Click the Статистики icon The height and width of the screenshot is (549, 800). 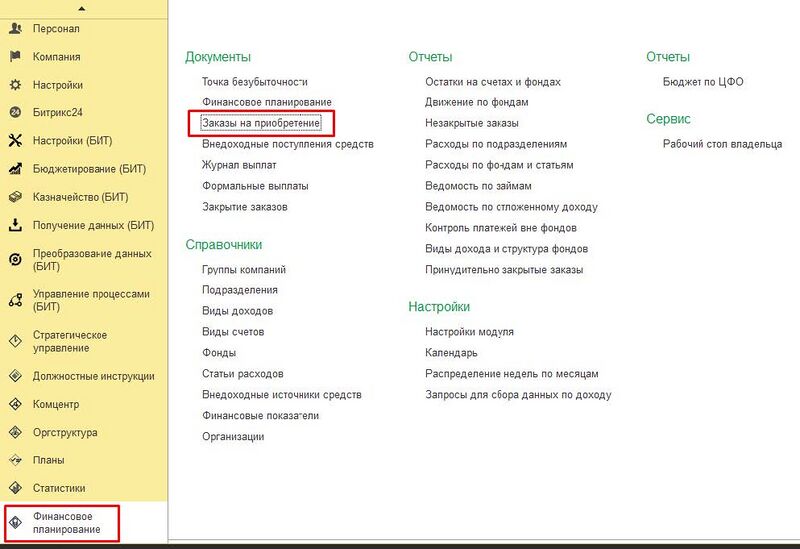tap(15, 488)
